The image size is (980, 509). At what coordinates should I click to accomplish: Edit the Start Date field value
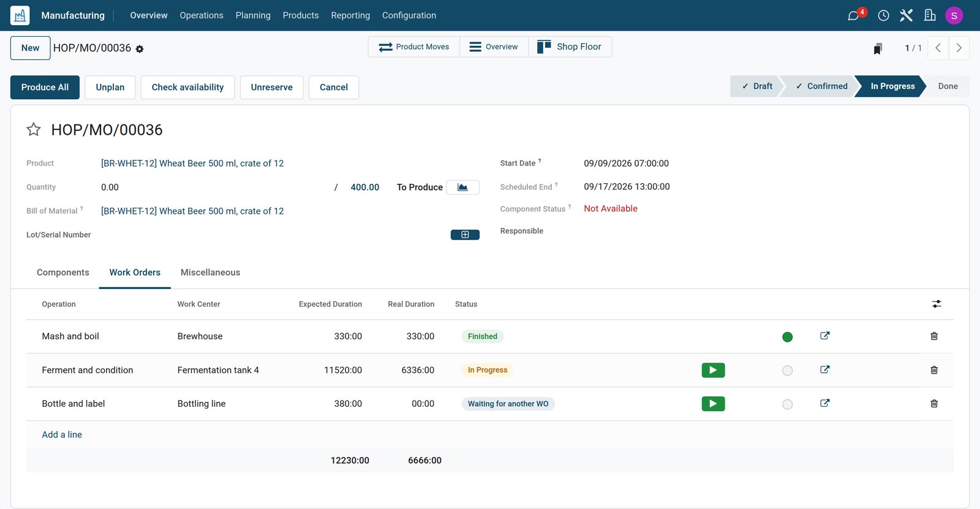[626, 164]
